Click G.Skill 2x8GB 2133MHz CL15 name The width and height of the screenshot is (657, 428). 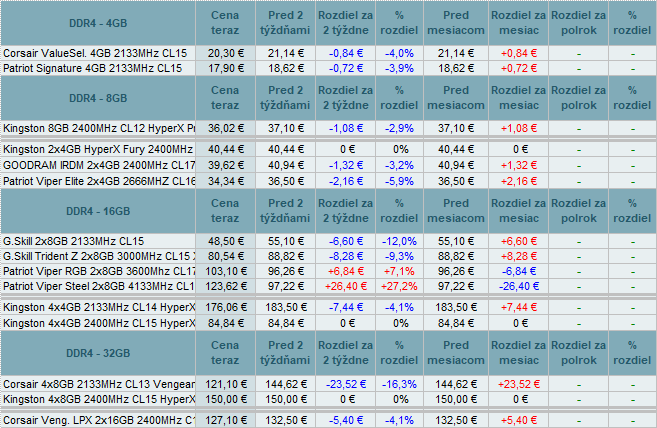click(x=73, y=241)
